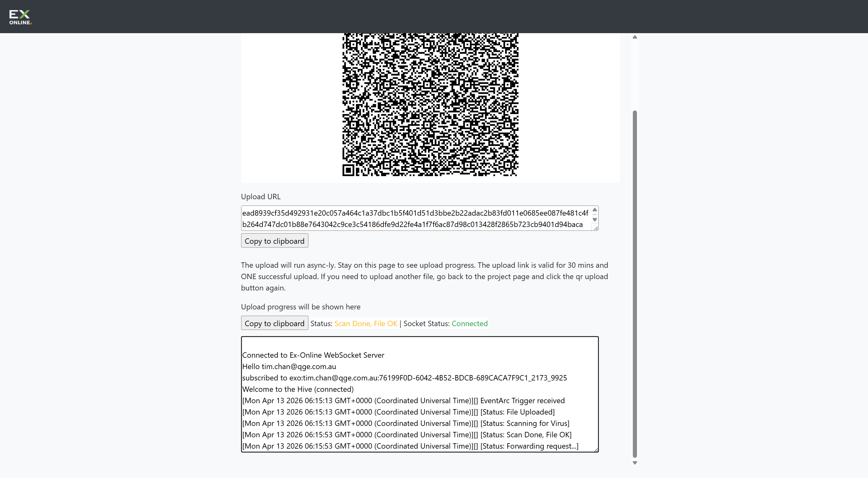Click the progress log textarea resize handle
868x478 pixels.
tap(596, 449)
